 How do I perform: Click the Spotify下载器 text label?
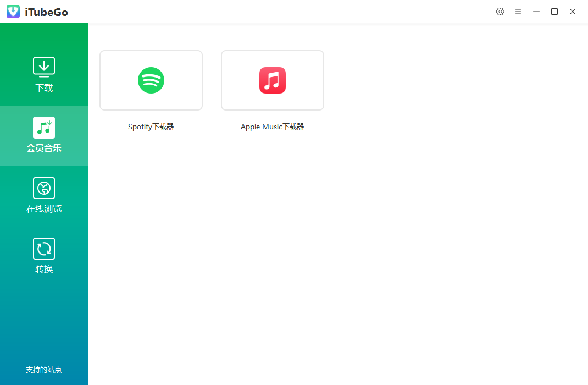coord(151,127)
